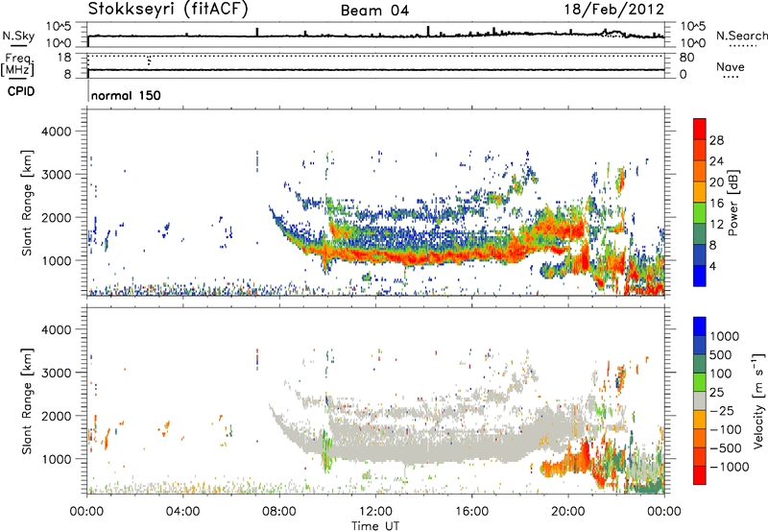
Task: Click the strong red backscatter band near 12:00
Action: coord(375,255)
